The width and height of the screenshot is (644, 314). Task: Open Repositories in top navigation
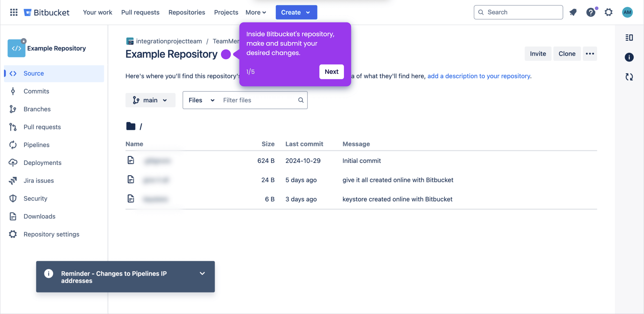[187, 12]
